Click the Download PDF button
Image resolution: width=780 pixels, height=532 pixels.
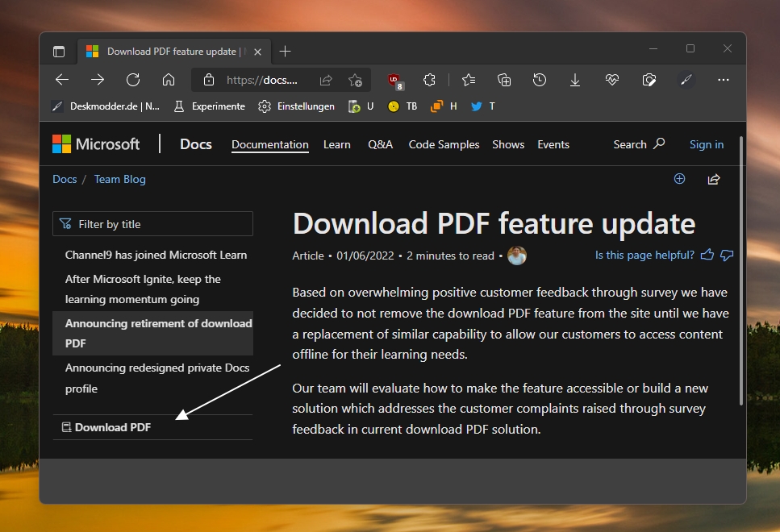click(106, 427)
